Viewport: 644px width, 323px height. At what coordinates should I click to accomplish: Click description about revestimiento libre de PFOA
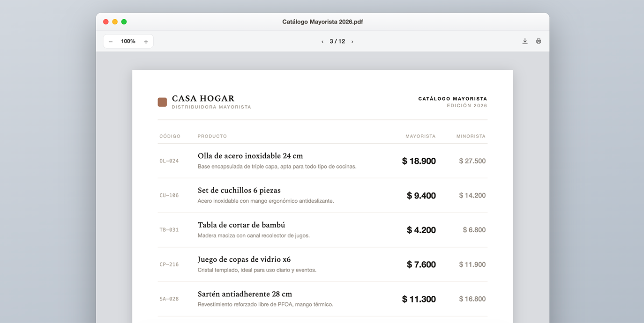click(x=265, y=305)
